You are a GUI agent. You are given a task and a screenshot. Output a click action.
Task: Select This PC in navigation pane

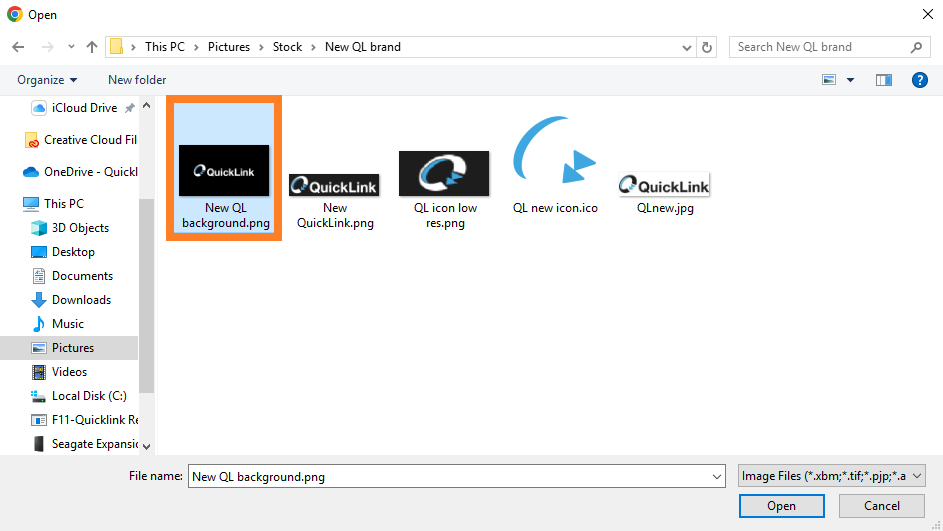(x=54, y=204)
